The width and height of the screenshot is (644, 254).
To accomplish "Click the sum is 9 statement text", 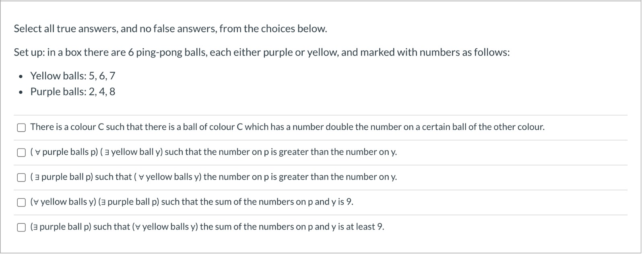I will (x=191, y=202).
